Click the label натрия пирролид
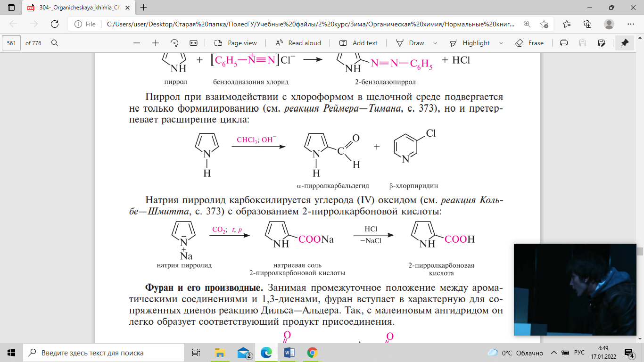644x362 pixels. coord(184,265)
